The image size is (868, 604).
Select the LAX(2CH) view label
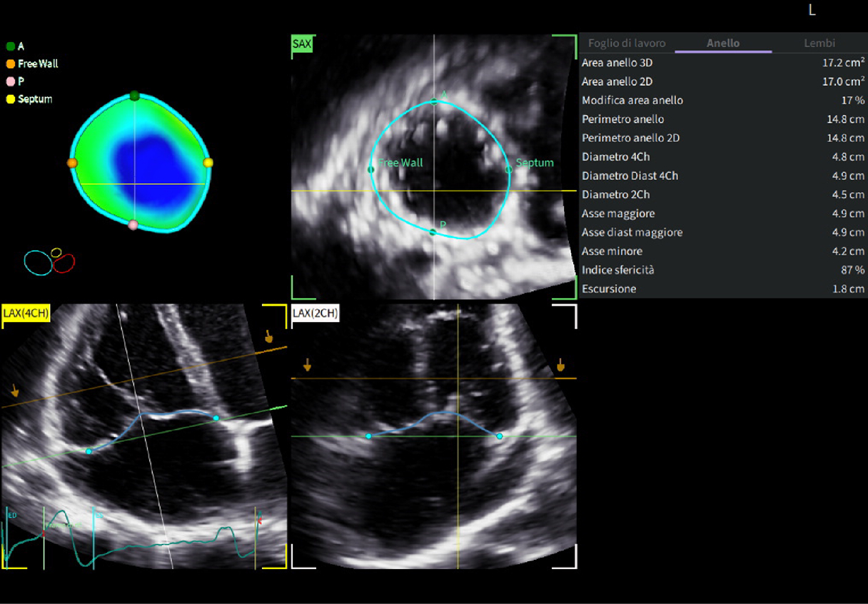tap(314, 313)
